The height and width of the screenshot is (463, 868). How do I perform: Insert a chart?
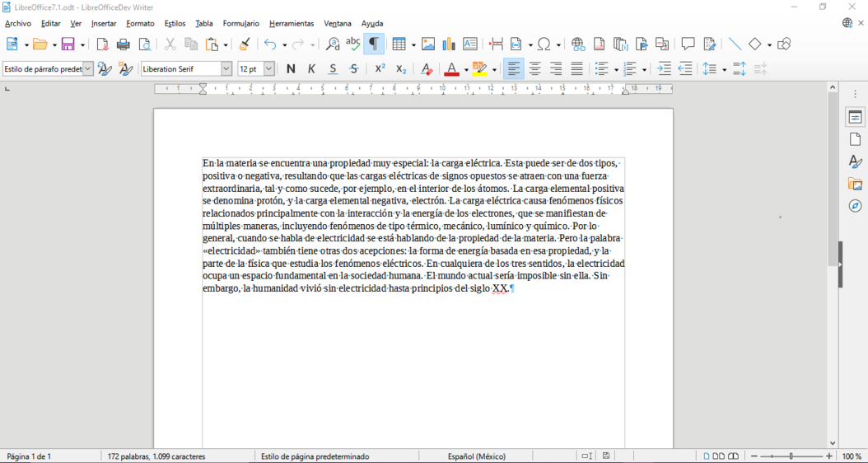click(449, 44)
